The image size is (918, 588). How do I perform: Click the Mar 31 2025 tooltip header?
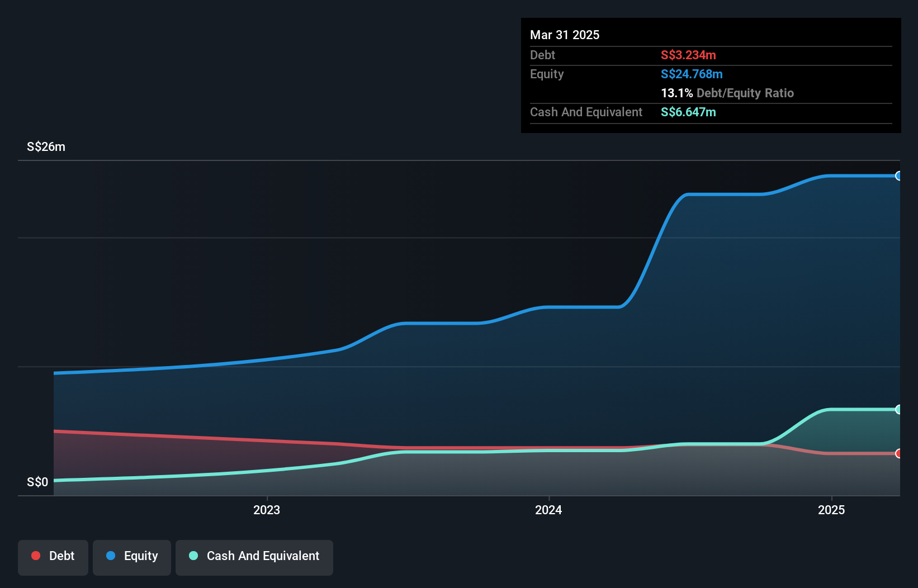tap(565, 35)
